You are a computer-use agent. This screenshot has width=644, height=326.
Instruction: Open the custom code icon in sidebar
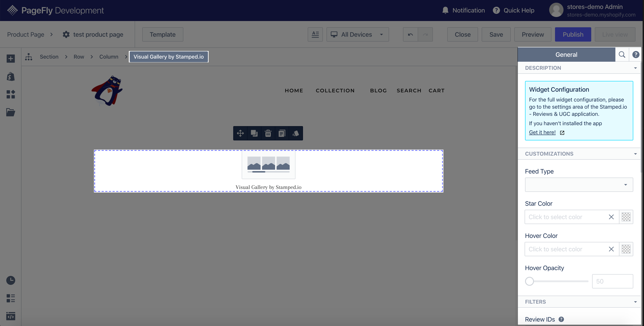tap(11, 316)
